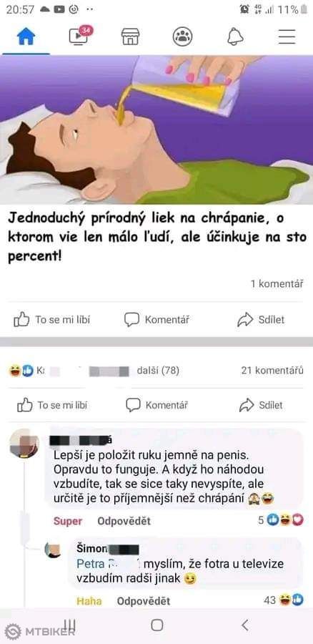Open the Facebook Home feed tab
313x644 pixels.
tap(26, 37)
